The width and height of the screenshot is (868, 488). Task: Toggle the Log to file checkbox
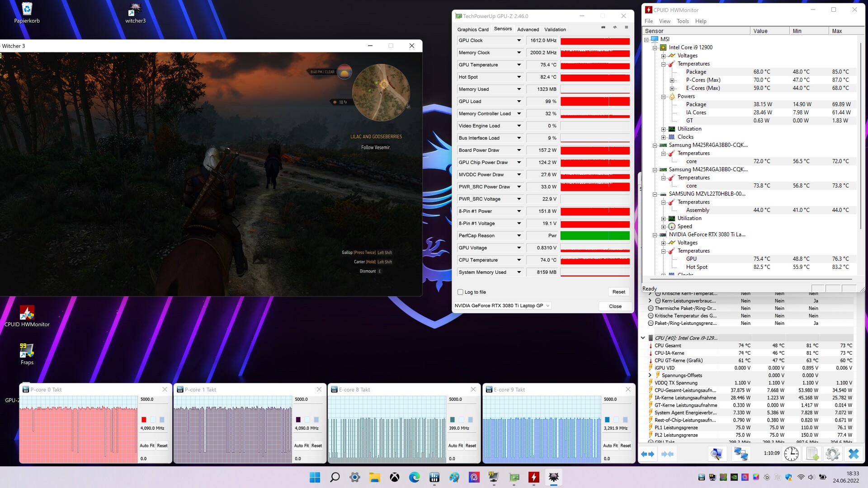tap(460, 292)
